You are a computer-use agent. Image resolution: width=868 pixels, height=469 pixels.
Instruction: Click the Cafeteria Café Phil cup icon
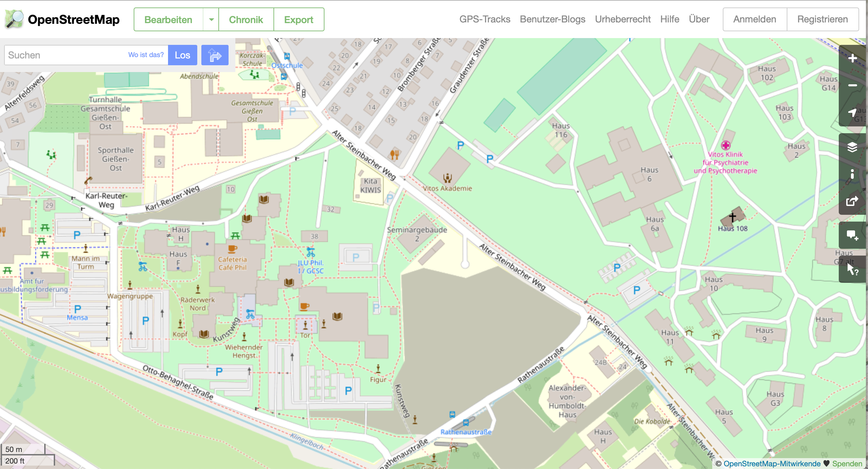pos(233,249)
